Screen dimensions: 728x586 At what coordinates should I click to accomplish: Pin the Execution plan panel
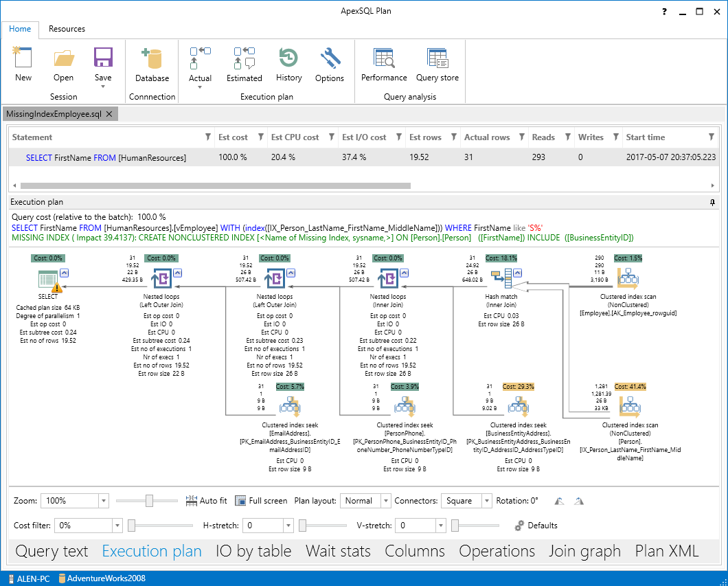pos(712,203)
